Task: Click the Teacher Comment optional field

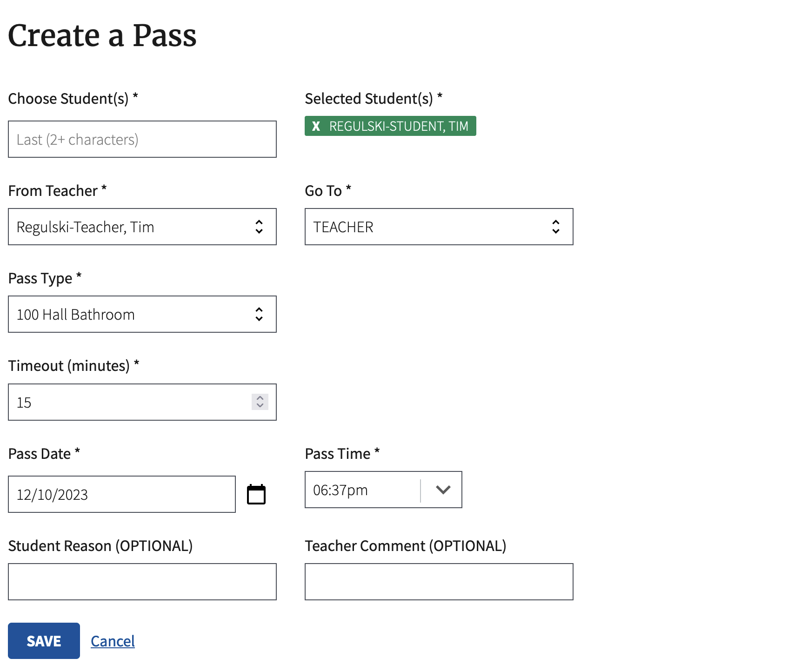Action: pyautogui.click(x=439, y=582)
